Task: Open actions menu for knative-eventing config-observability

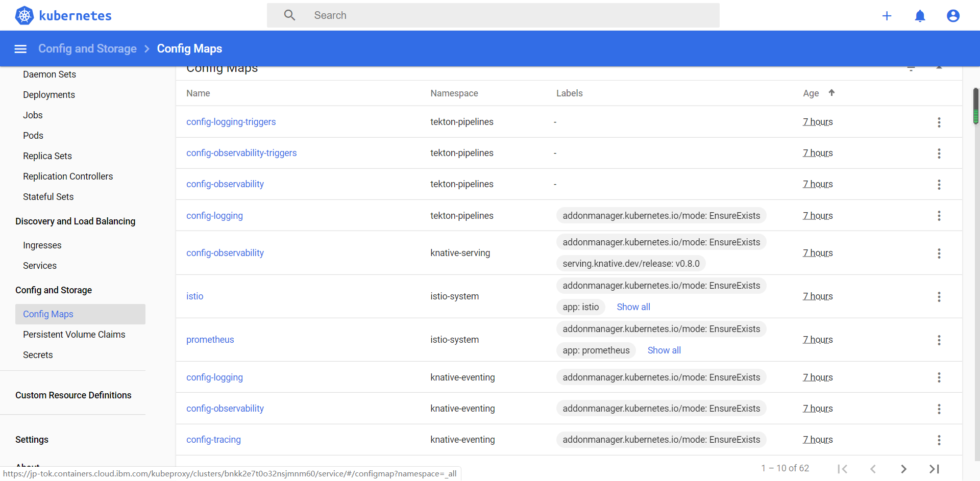Action: click(939, 409)
